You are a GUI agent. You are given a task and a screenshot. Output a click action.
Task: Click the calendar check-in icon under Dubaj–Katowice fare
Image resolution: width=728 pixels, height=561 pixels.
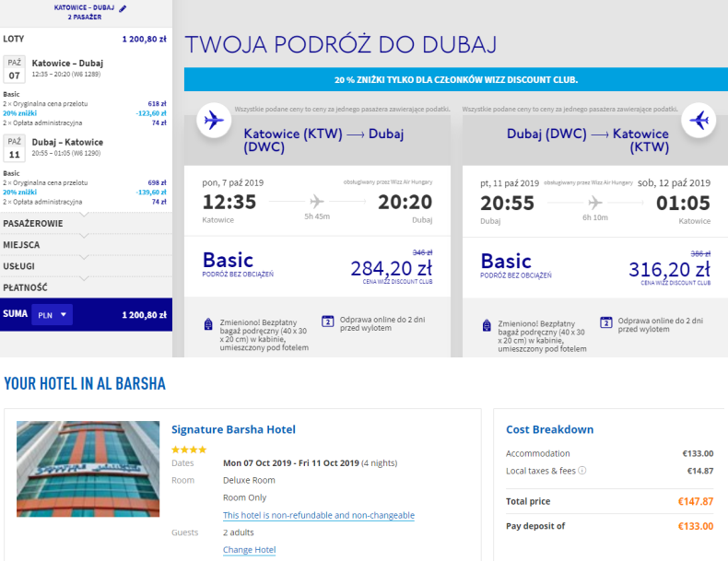coord(605,322)
